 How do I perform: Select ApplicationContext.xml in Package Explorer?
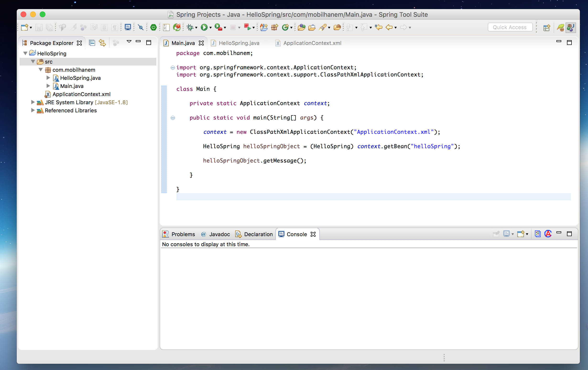pos(77,94)
